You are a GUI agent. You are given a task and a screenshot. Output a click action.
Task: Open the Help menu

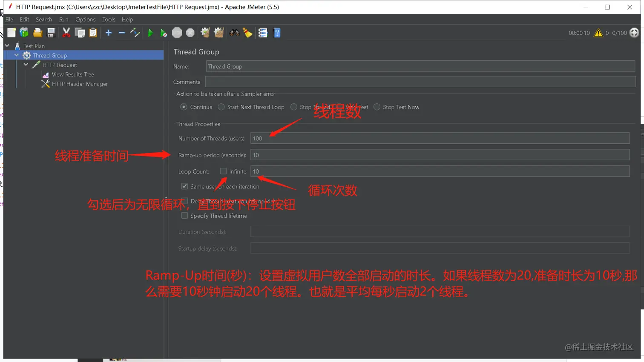tap(127, 20)
